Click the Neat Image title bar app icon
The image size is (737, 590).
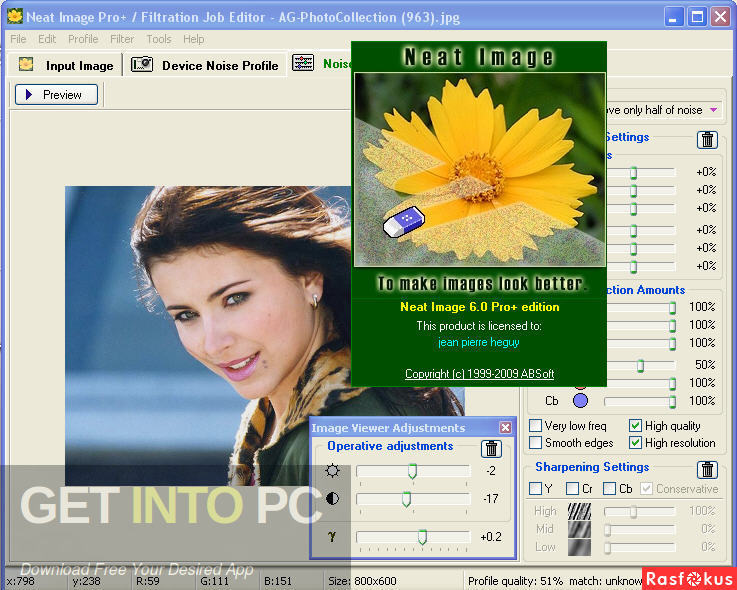click(15, 16)
